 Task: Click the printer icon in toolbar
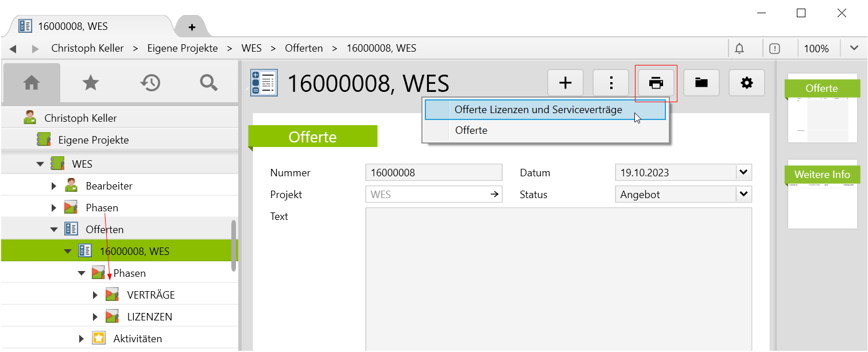coord(656,83)
